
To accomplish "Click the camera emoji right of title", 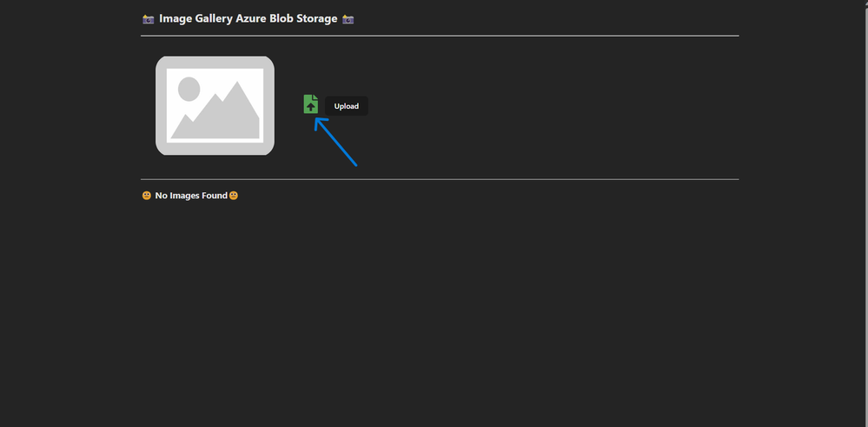I will (348, 18).
